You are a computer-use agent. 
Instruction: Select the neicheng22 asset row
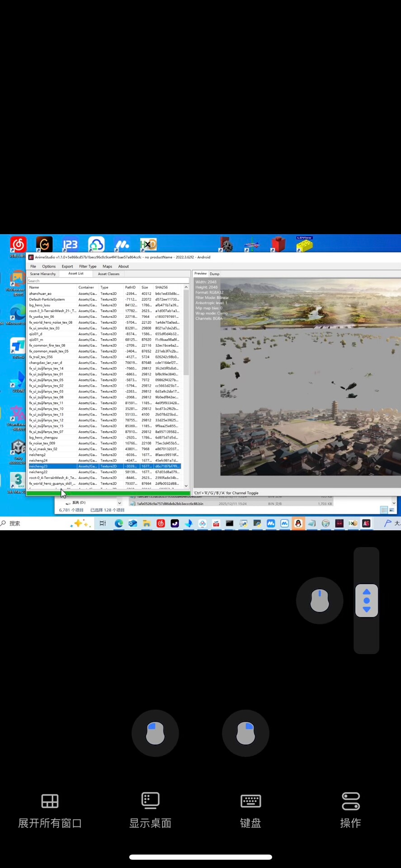pos(38,472)
